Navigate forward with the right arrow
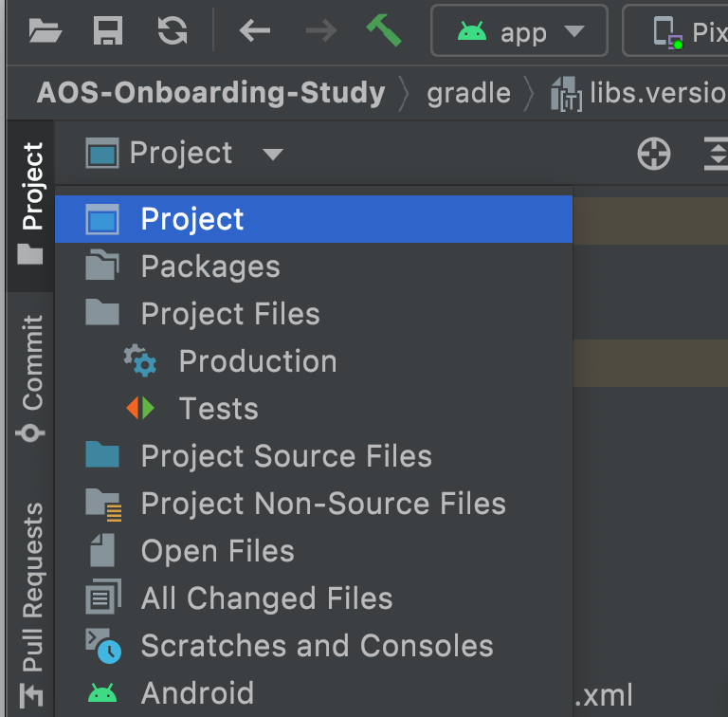This screenshot has width=728, height=717. (x=321, y=31)
